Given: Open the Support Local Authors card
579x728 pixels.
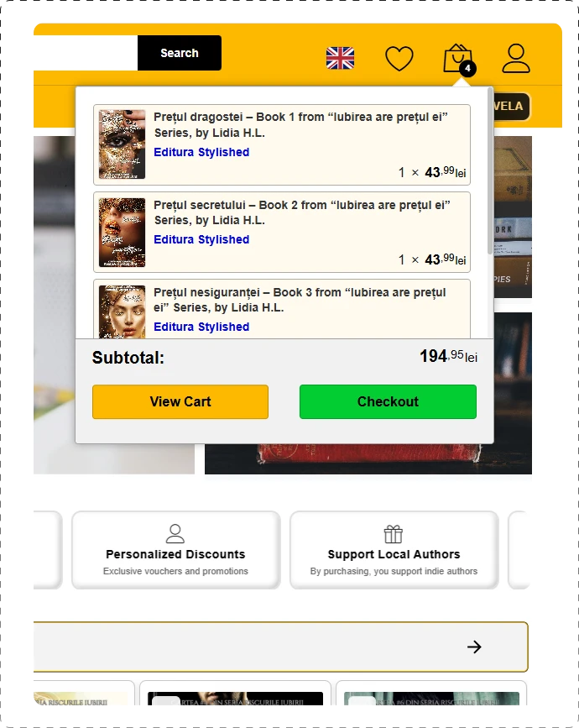Looking at the screenshot, I should pos(394,550).
